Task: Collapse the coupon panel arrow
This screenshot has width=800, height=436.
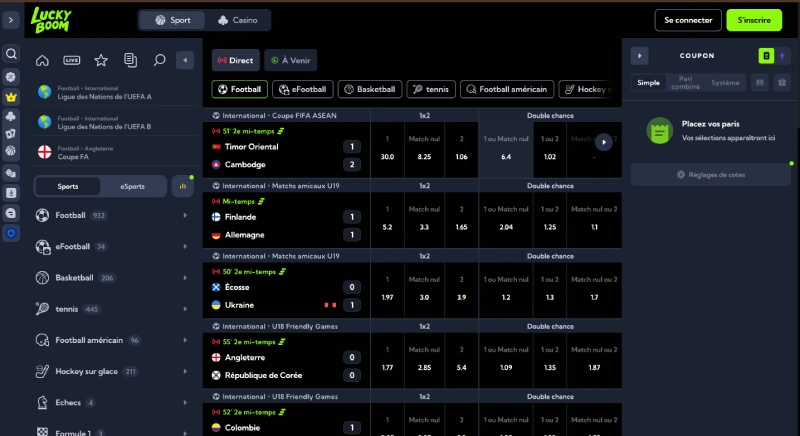Action: (x=639, y=56)
